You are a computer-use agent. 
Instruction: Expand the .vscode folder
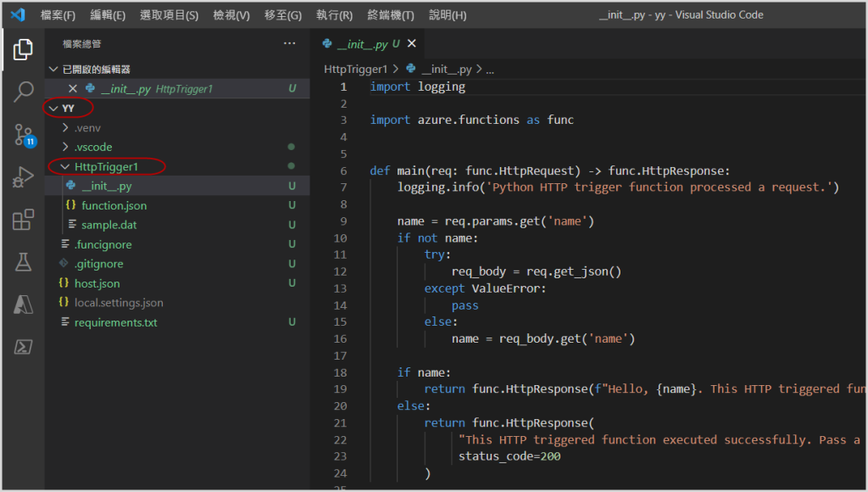92,148
